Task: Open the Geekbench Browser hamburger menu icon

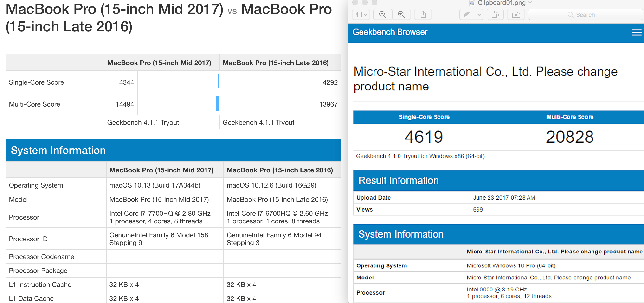Action: 637,32
